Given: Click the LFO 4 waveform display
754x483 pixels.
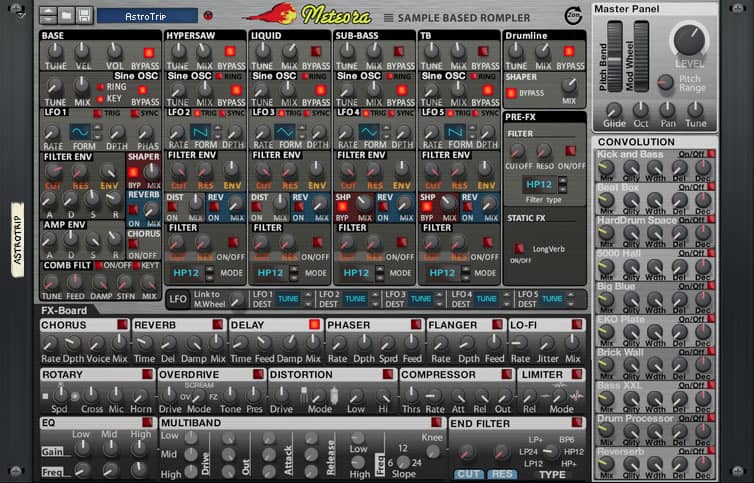Looking at the screenshot, I should point(369,131).
